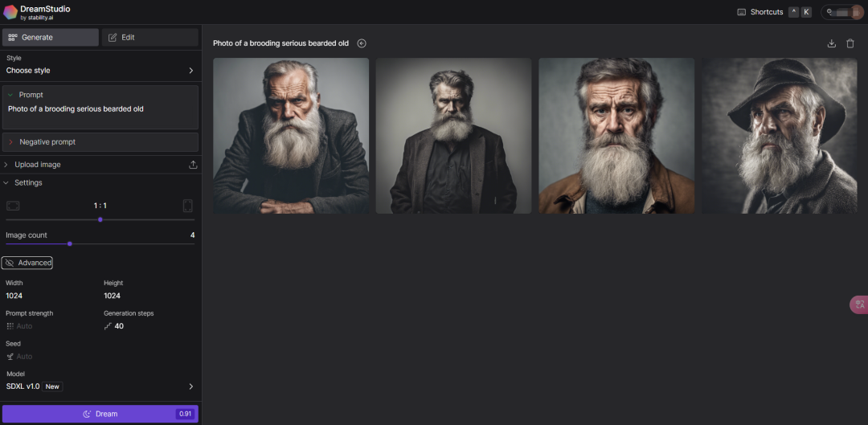868x425 pixels.
Task: Click the New badge beside model
Action: click(52, 386)
